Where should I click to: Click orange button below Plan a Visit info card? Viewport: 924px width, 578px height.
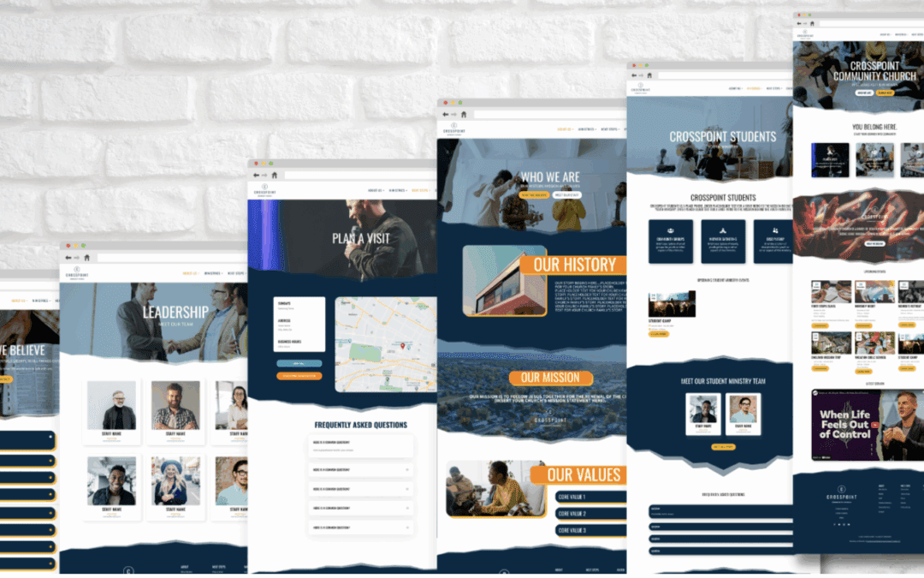[x=299, y=376]
